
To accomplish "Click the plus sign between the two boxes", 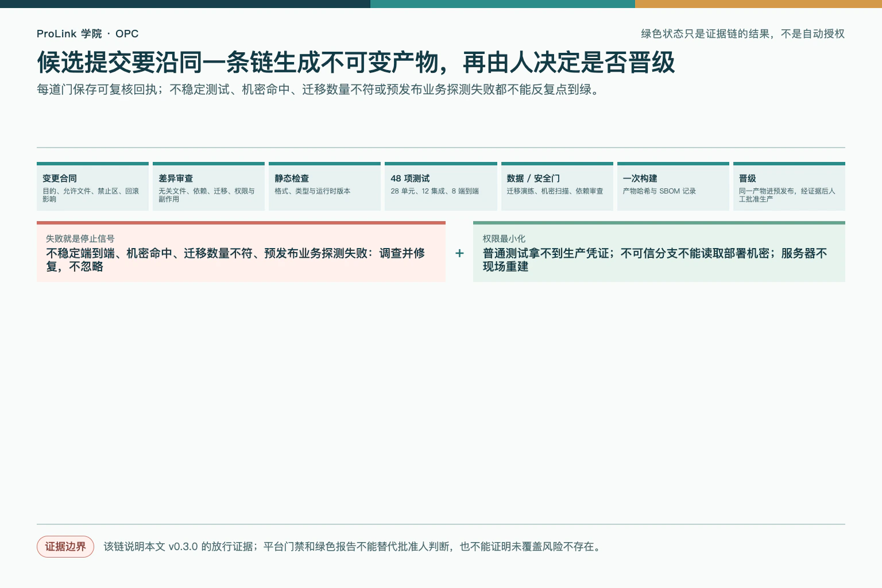I will [459, 253].
